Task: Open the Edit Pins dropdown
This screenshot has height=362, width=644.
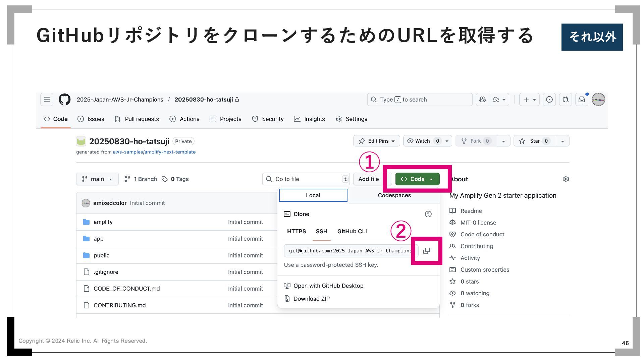Action: [377, 141]
